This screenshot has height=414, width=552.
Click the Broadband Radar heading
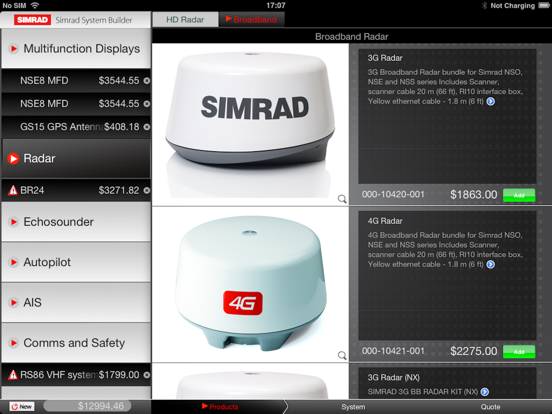coord(351,37)
